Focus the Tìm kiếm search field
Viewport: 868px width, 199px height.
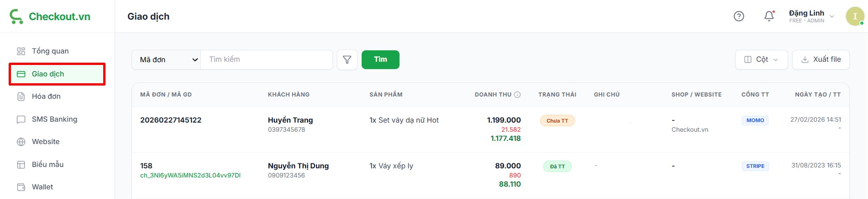pos(267,59)
